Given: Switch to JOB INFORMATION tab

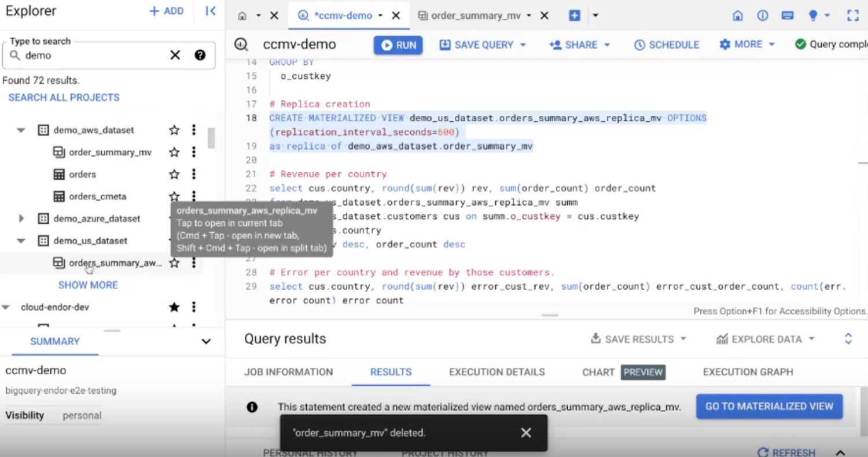Looking at the screenshot, I should point(289,372).
